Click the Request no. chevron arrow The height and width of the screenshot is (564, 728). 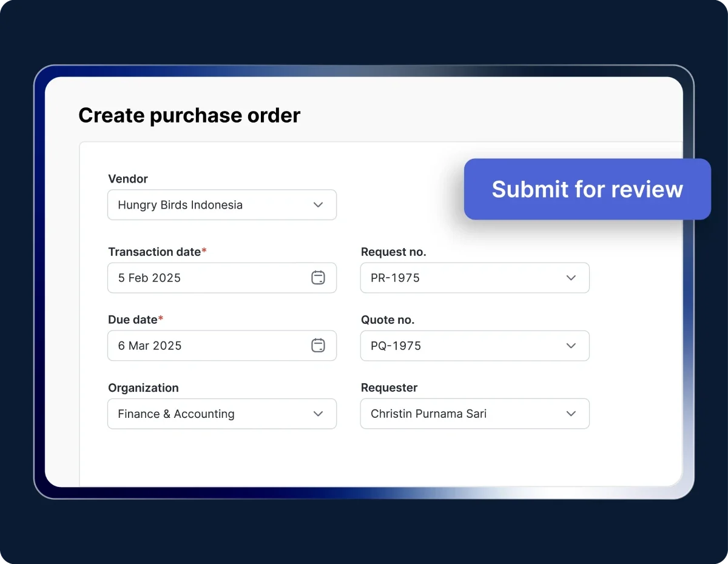(570, 278)
